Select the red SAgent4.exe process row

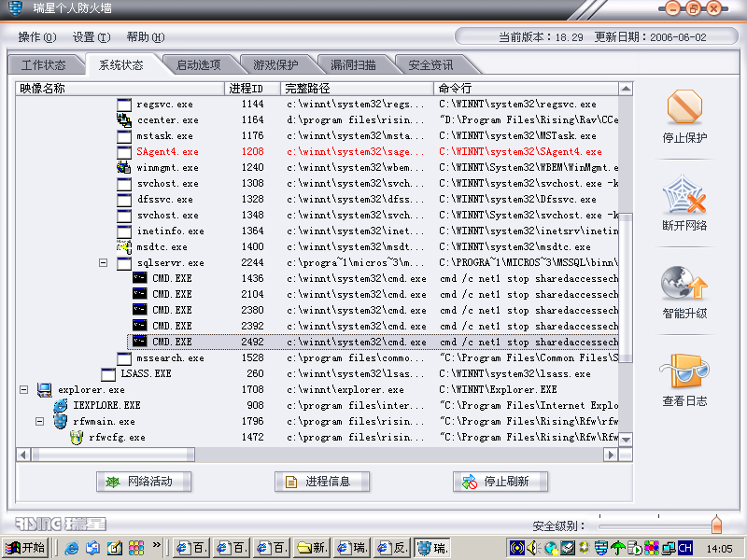point(168,152)
